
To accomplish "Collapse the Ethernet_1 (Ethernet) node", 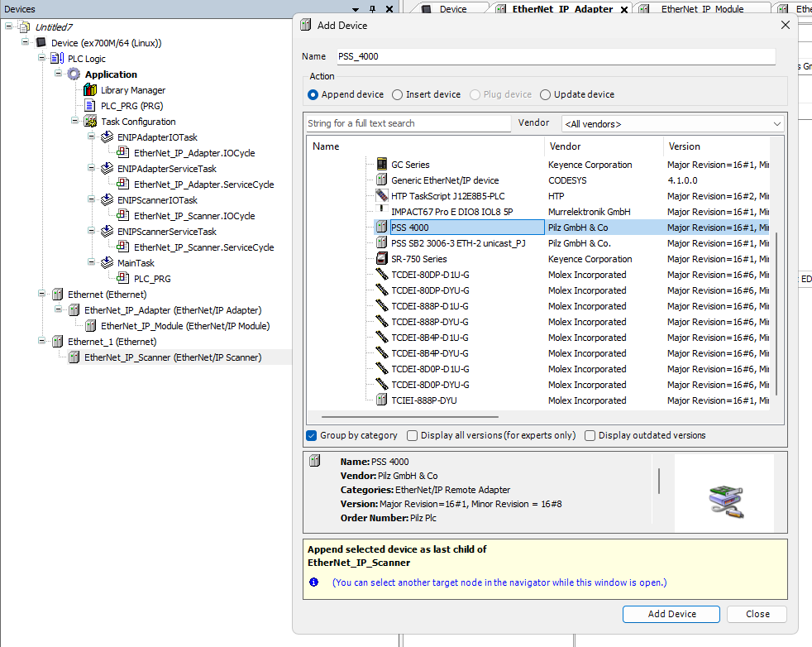I will tap(41, 340).
